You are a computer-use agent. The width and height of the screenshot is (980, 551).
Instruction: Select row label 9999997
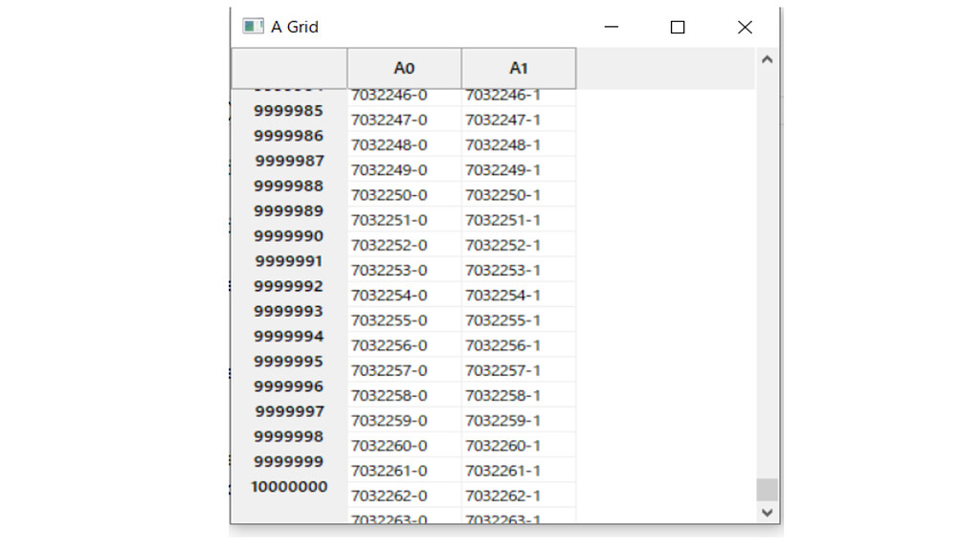click(289, 411)
